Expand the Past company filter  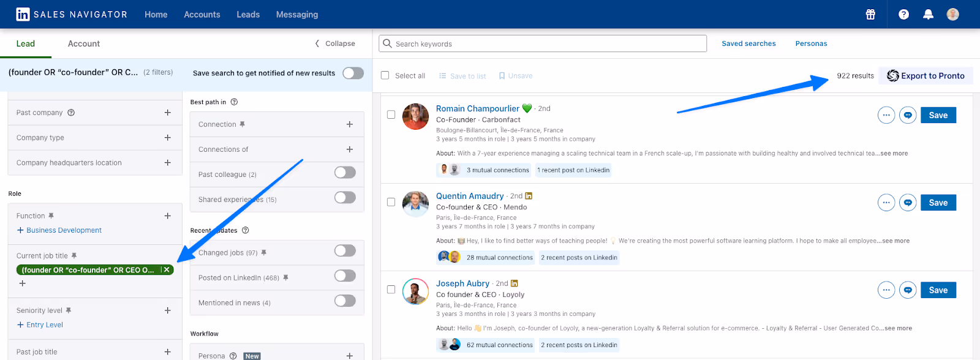168,113
